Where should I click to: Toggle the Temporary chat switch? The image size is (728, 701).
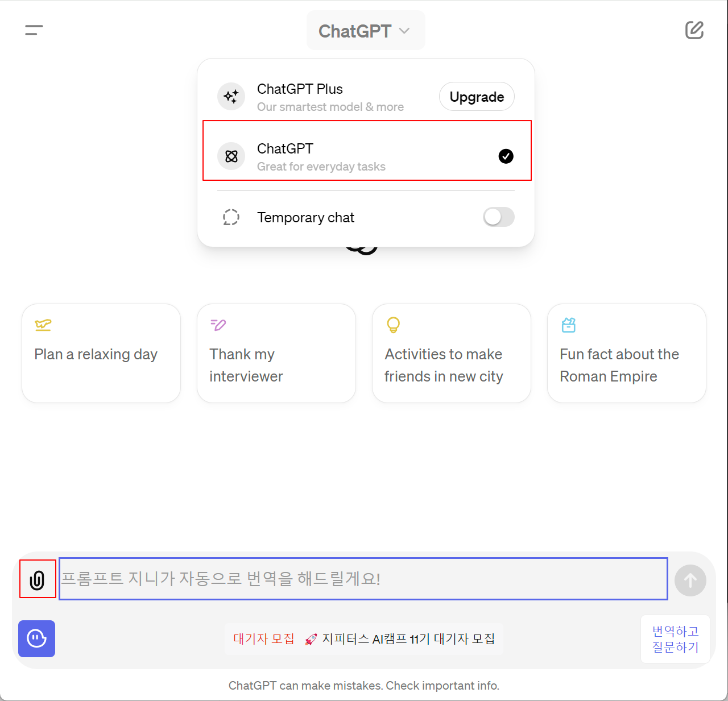point(499,217)
